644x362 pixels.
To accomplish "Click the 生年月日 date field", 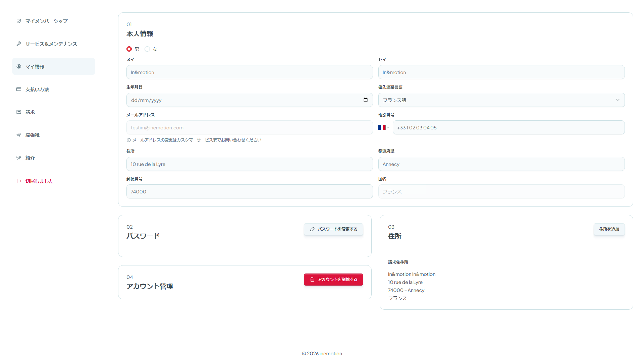I will click(x=250, y=100).
